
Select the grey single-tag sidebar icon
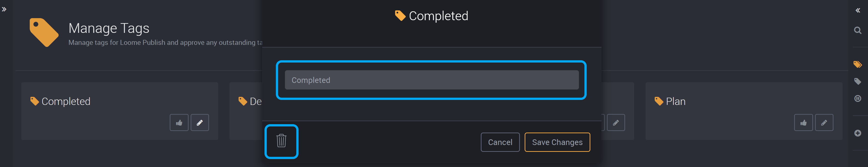(x=858, y=81)
